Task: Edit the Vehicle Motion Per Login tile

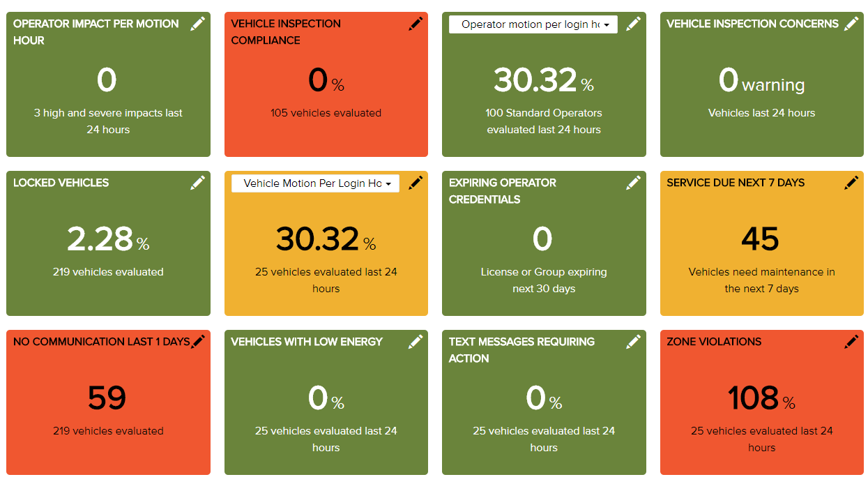Action: [x=416, y=183]
